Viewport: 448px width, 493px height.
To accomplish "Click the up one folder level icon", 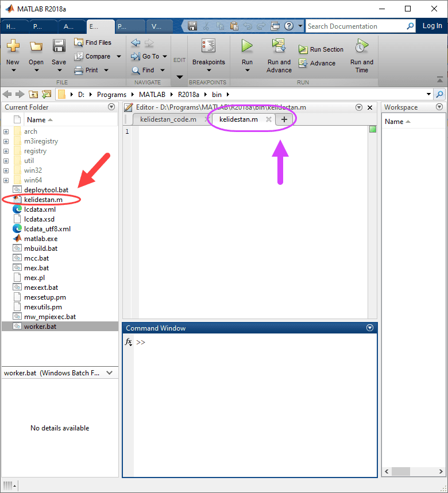I will (x=33, y=94).
